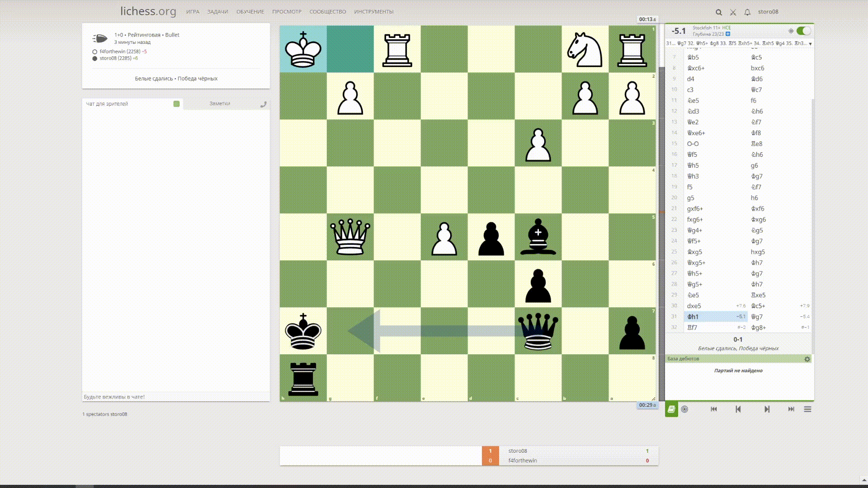Image resolution: width=868 pixels, height=488 pixels.
Task: Open ИНСТРУМЕНТЫ menu
Action: point(373,12)
